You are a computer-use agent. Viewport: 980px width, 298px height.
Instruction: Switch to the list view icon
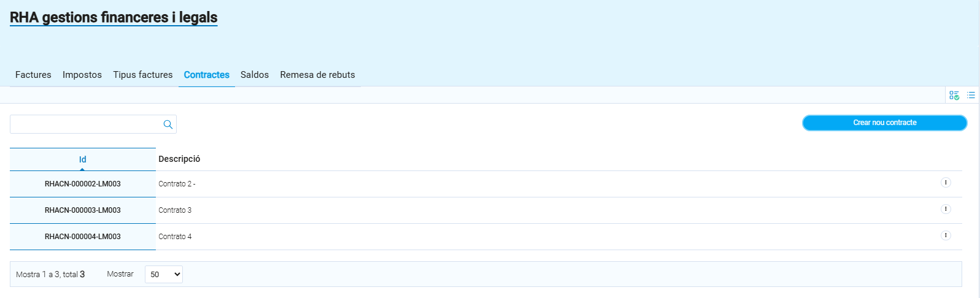point(971,95)
